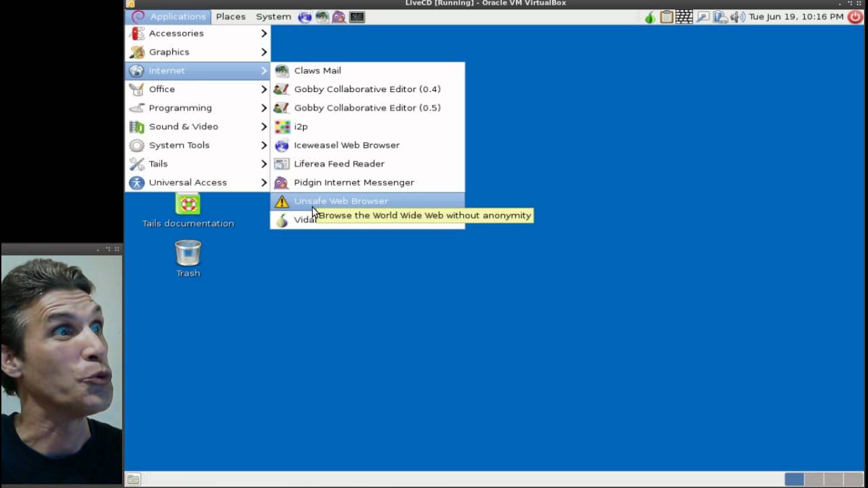Click the power manager battery icon
868x488 pixels.
click(x=720, y=17)
